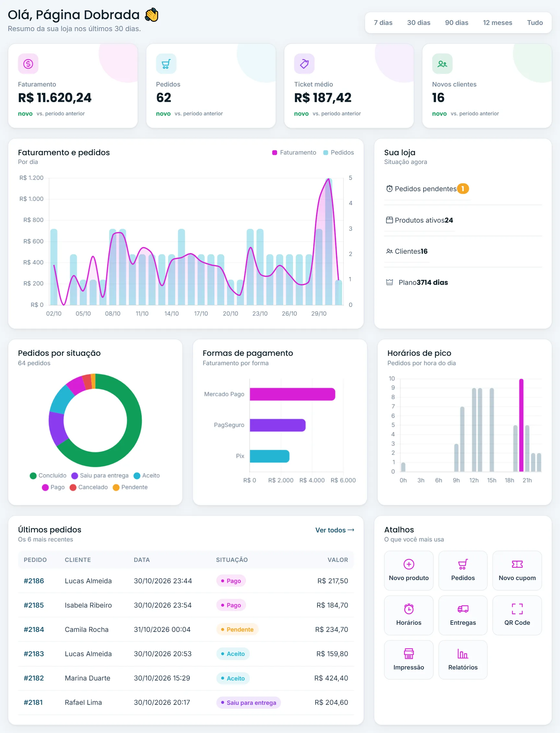
Task: Switch period to 7 dias
Action: point(383,23)
